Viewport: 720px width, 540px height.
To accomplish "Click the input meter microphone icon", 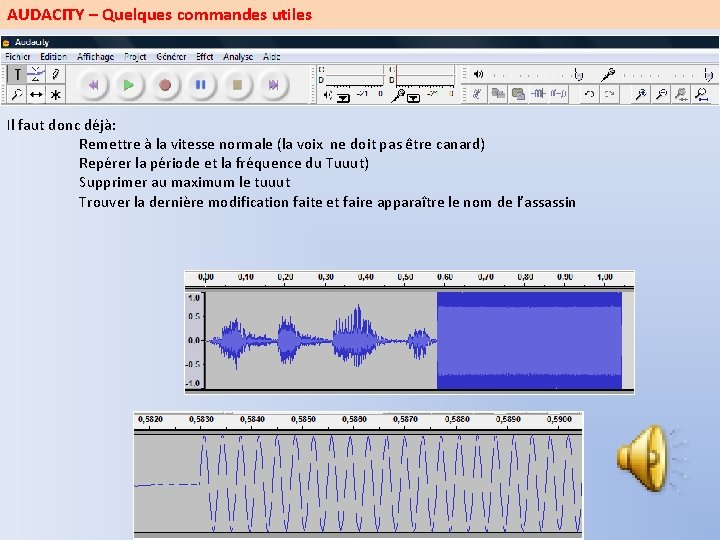I will (x=398, y=96).
